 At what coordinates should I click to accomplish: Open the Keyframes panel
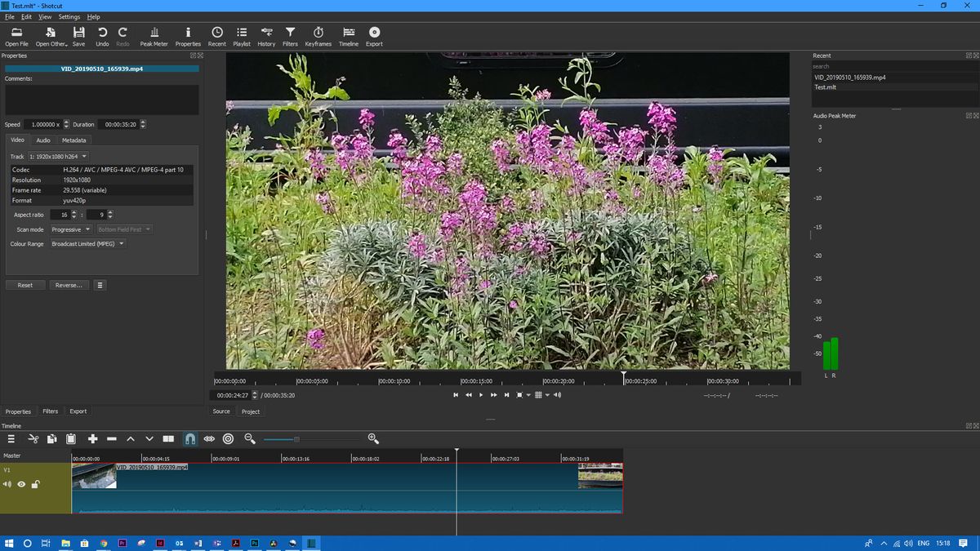click(318, 35)
